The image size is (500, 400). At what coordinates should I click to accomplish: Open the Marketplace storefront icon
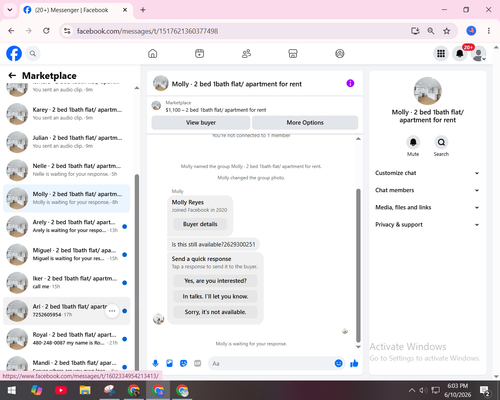point(293,53)
